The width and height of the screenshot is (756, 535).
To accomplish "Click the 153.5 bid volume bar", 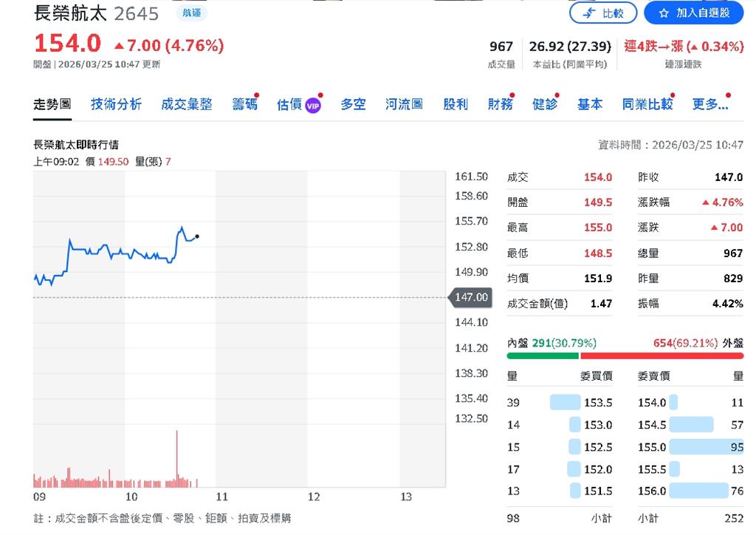I will [x=566, y=403].
